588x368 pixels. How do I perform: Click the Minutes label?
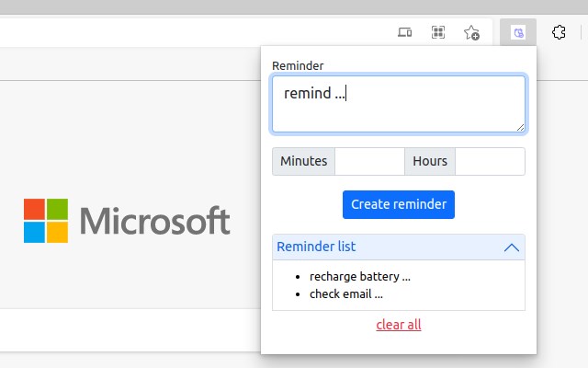coord(304,161)
